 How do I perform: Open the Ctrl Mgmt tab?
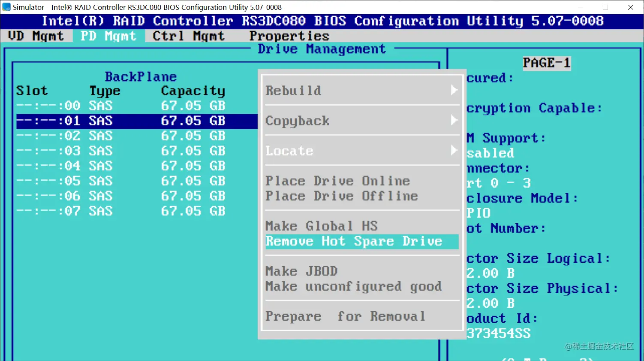pos(189,36)
